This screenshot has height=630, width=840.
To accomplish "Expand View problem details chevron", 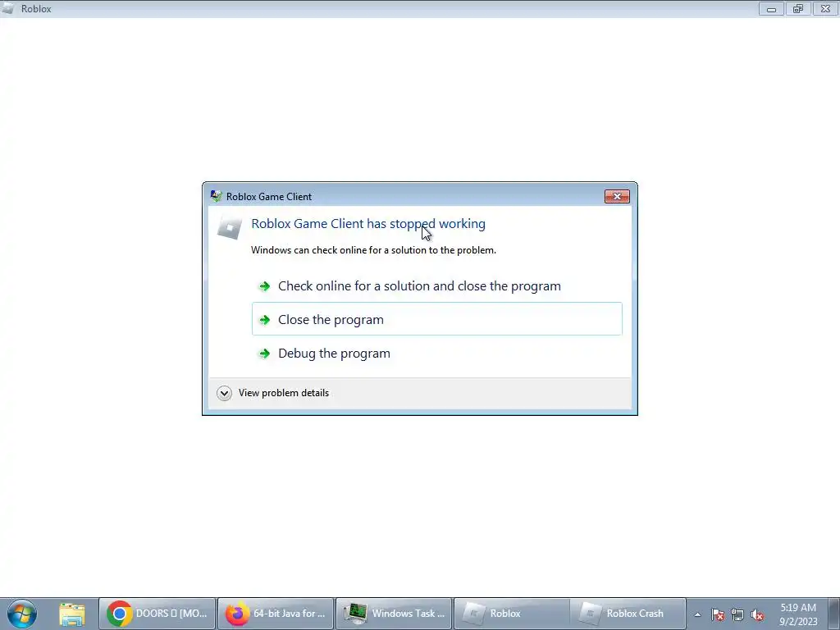I will pyautogui.click(x=224, y=393).
